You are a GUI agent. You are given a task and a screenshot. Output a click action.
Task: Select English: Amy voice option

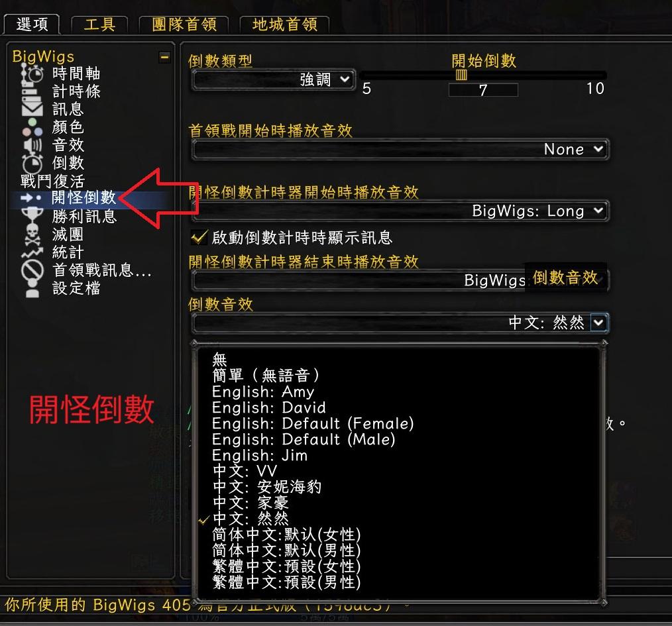click(263, 391)
